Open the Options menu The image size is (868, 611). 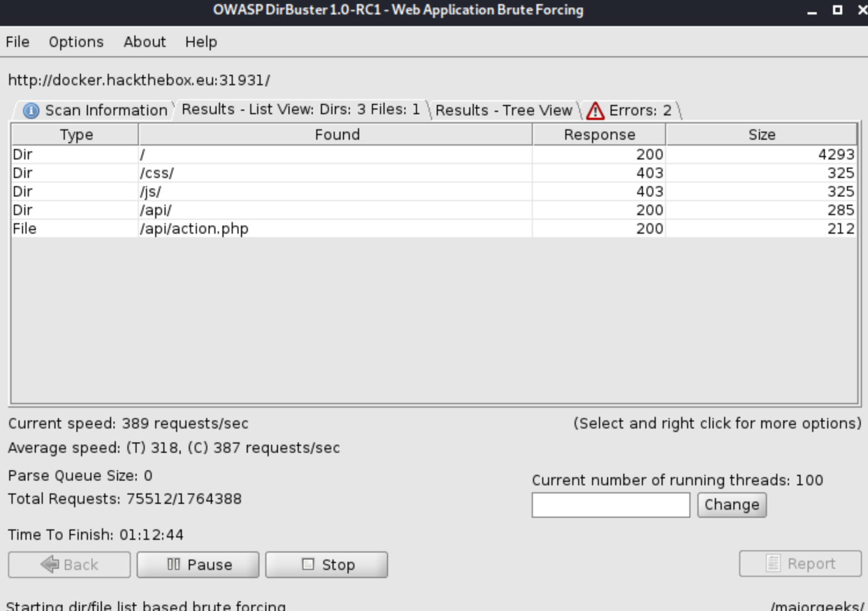point(76,42)
